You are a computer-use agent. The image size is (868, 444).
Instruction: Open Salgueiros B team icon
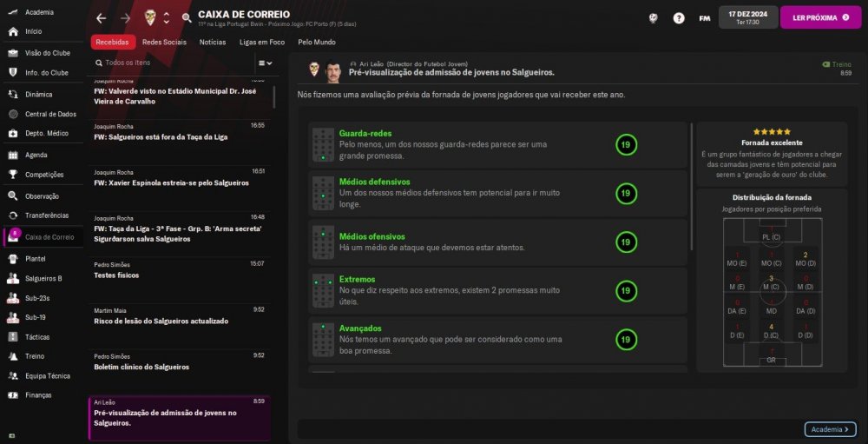pyautogui.click(x=14, y=278)
